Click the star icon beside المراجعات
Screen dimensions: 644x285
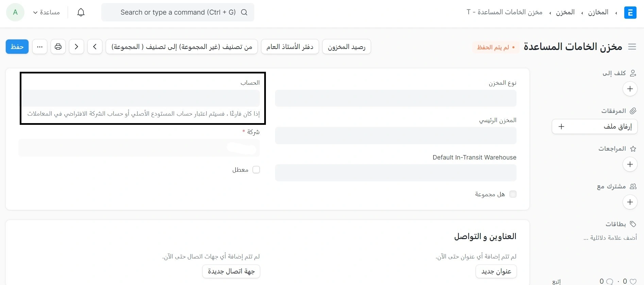[x=633, y=149]
